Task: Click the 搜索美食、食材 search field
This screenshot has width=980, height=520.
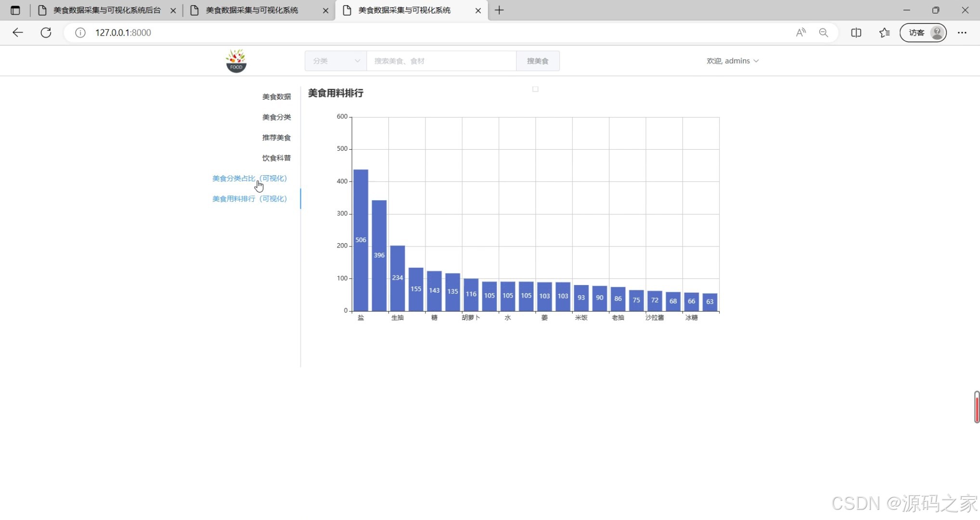Action: coord(441,61)
